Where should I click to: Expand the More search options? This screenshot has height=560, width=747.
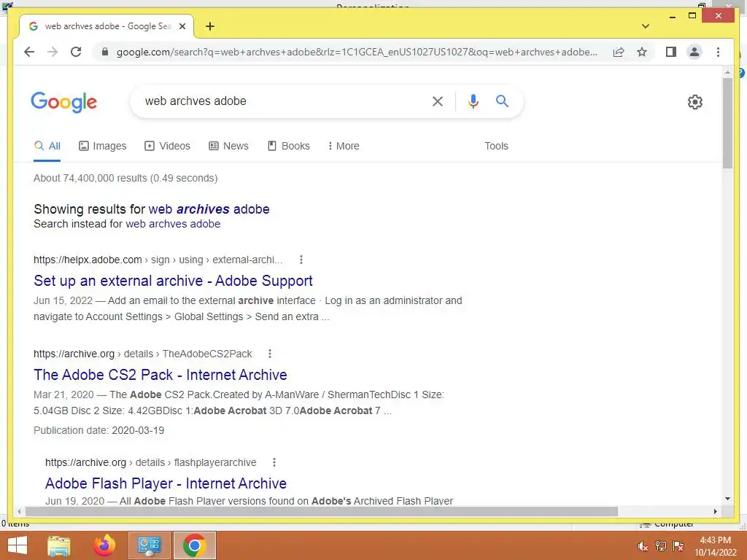point(343,146)
